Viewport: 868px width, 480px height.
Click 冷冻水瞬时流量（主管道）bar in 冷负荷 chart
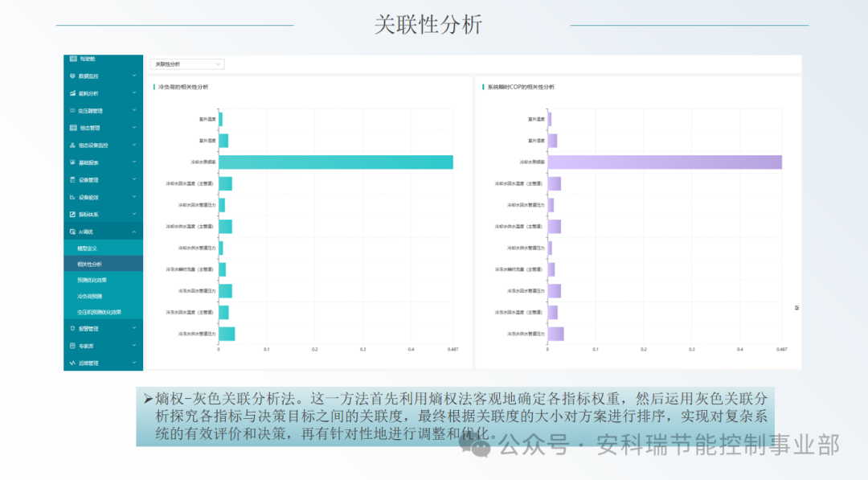pyautogui.click(x=222, y=269)
